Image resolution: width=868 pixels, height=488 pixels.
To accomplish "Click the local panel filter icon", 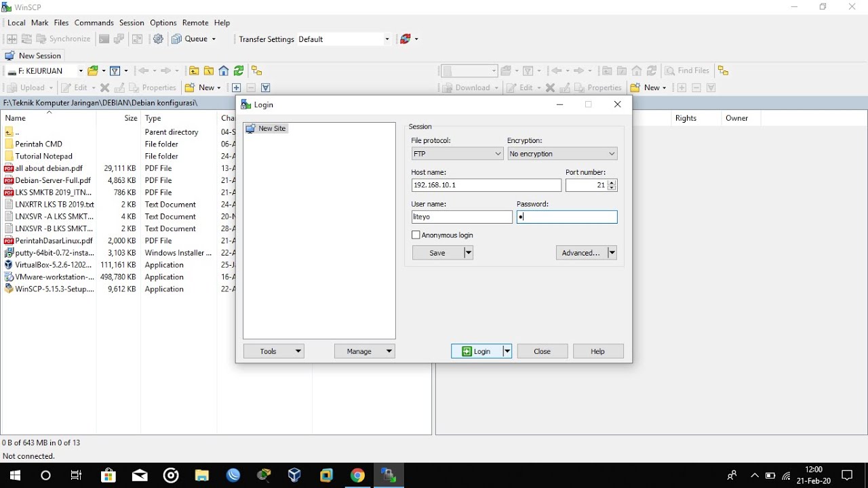I will (x=115, y=70).
